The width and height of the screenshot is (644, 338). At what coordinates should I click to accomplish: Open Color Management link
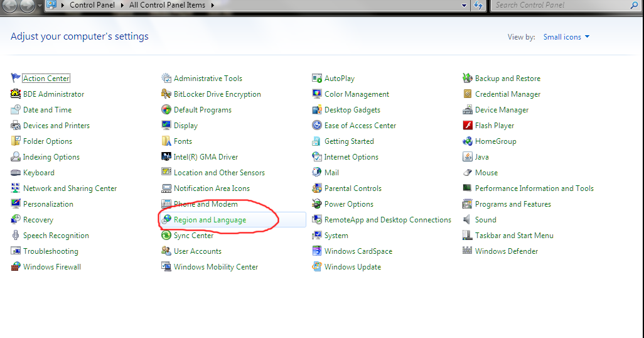[357, 94]
